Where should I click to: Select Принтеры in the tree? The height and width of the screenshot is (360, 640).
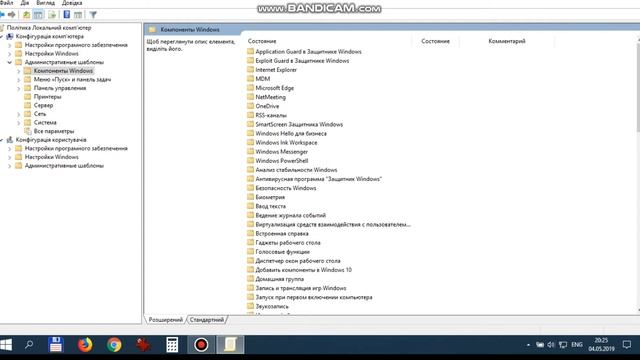click(47, 97)
